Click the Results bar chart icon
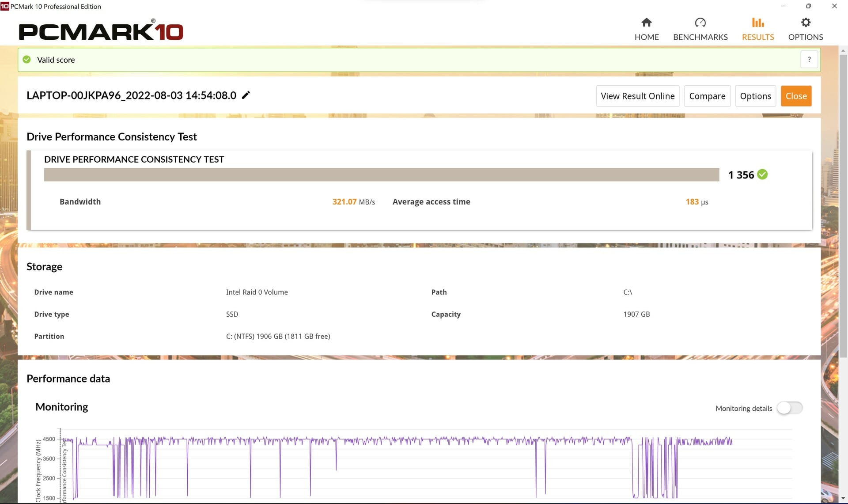848x504 pixels. [758, 22]
